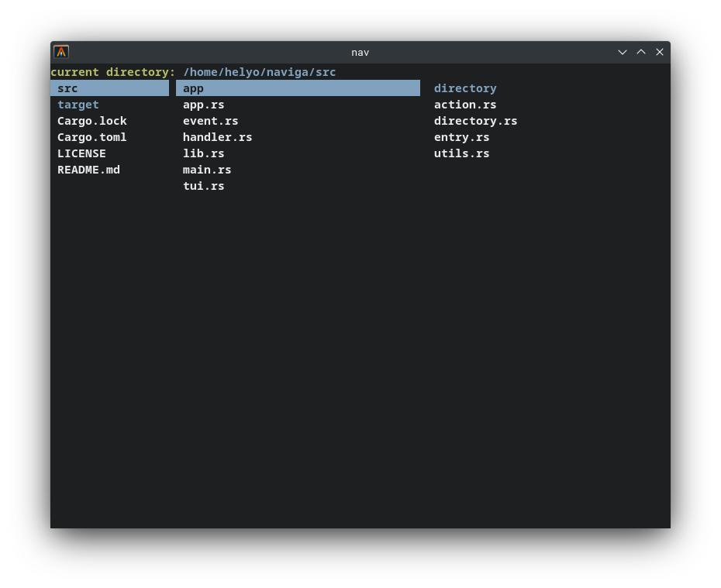The width and height of the screenshot is (721, 588).
Task: Select action.rs in the right column
Action: 465,105
